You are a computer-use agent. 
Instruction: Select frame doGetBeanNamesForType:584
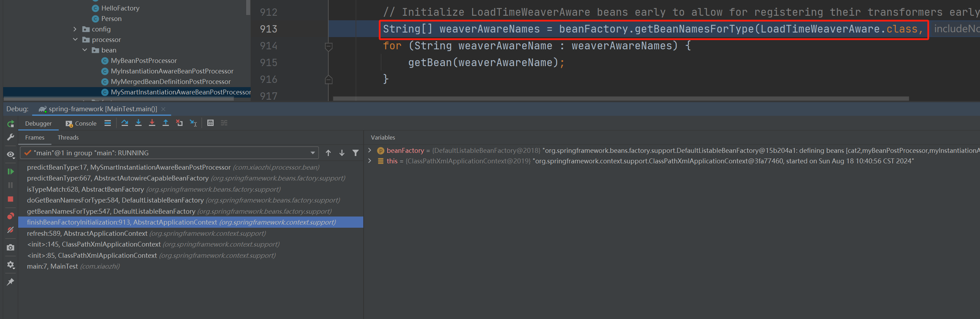click(191, 201)
